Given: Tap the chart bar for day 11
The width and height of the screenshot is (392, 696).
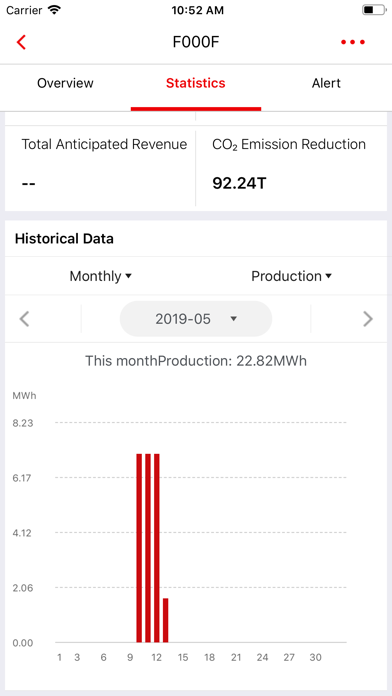Looking at the screenshot, I should click(x=148, y=548).
